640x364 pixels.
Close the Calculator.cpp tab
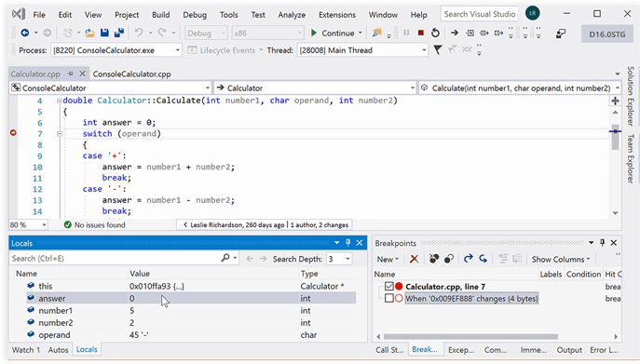pyautogui.click(x=83, y=74)
